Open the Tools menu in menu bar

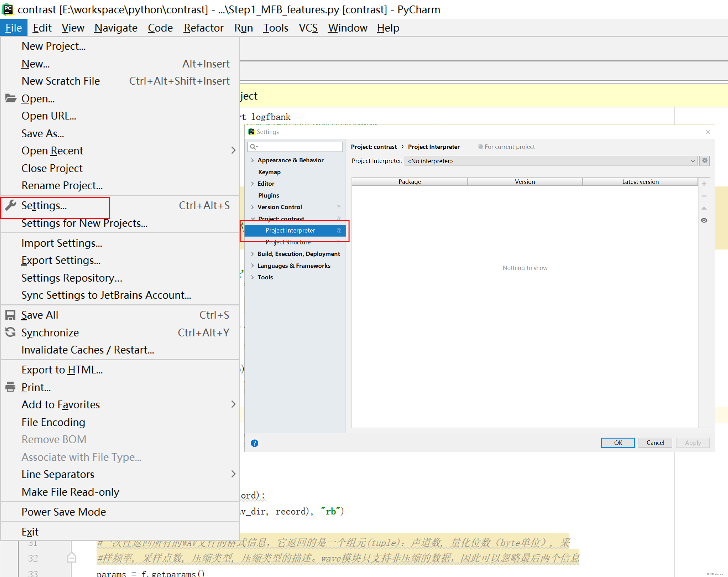pyautogui.click(x=275, y=28)
